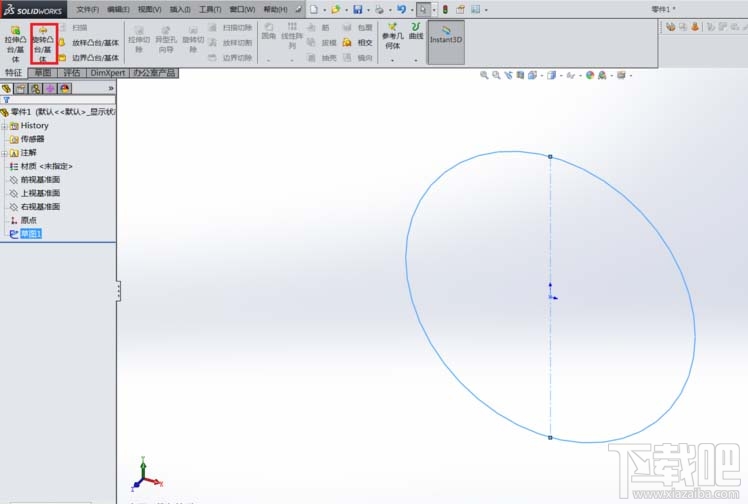Click the Select cursor tool

tap(423, 9)
